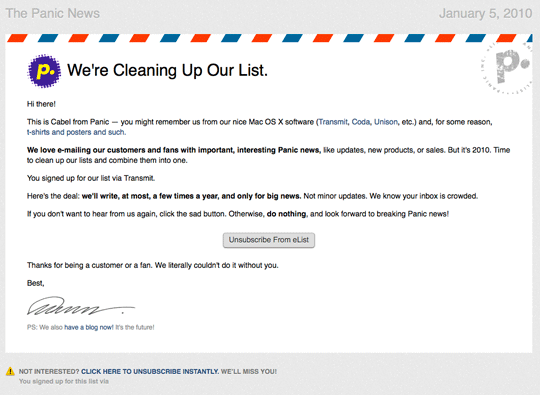The image size is (540, 395).
Task: Click the gray Panic postmark stamp
Action: [x=507, y=67]
